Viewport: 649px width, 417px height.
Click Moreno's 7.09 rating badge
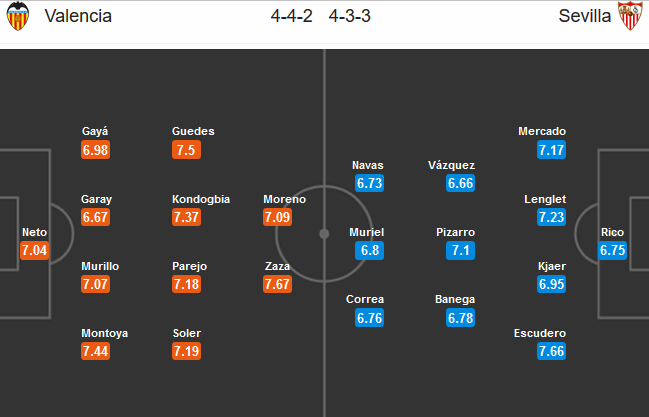pyautogui.click(x=277, y=217)
